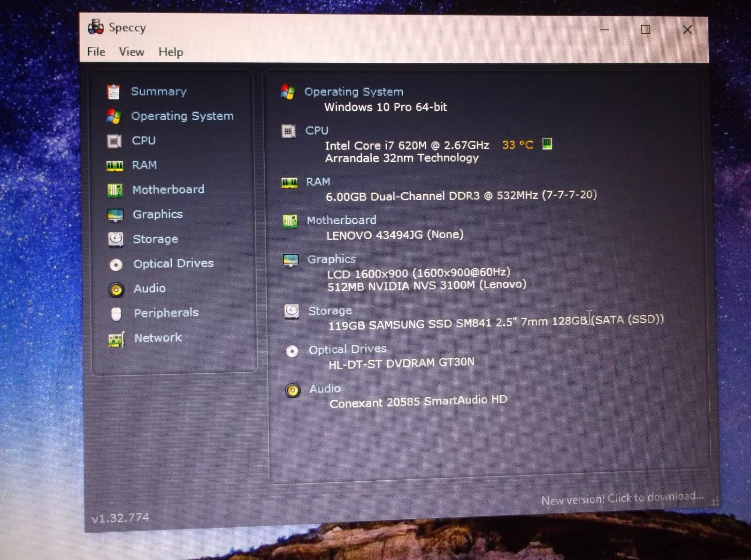Viewport: 751px width, 560px height.
Task: Click the CPU heading link in summary
Action: (x=317, y=130)
